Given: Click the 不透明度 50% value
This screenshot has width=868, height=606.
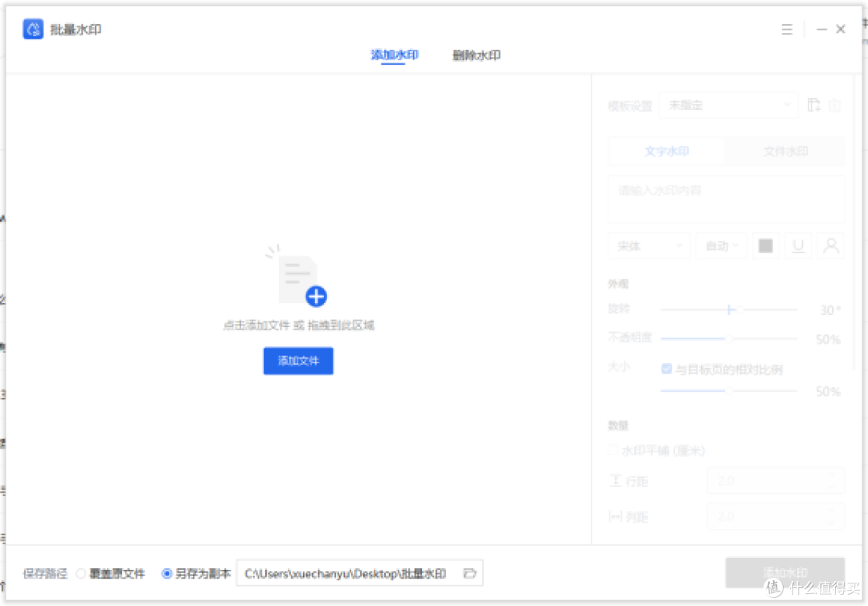Looking at the screenshot, I should tap(828, 339).
